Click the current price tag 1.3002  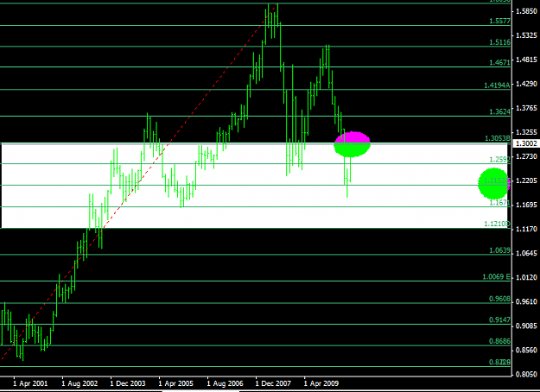coord(526,143)
